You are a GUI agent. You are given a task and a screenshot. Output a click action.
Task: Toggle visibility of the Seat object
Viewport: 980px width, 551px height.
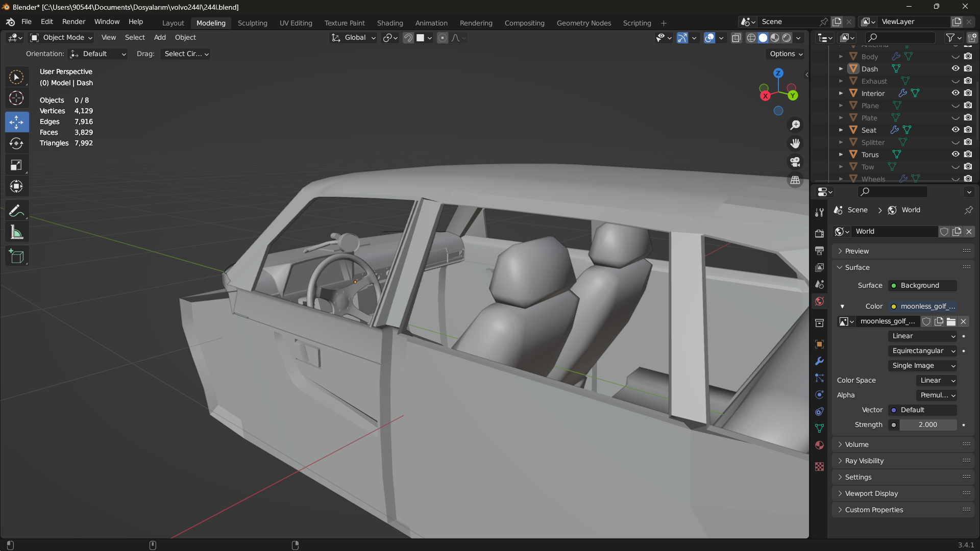[955, 130]
